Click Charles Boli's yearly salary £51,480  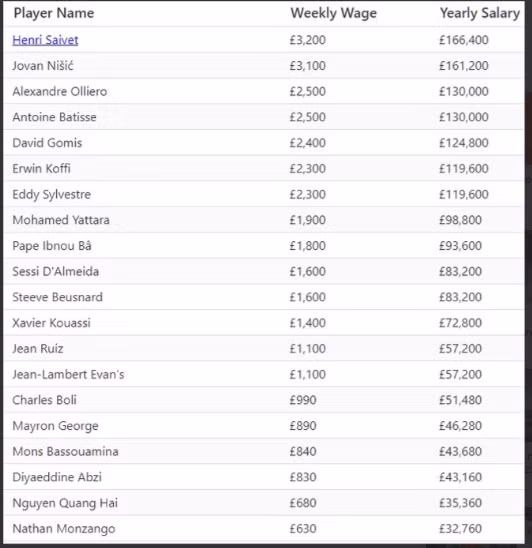tap(460, 400)
